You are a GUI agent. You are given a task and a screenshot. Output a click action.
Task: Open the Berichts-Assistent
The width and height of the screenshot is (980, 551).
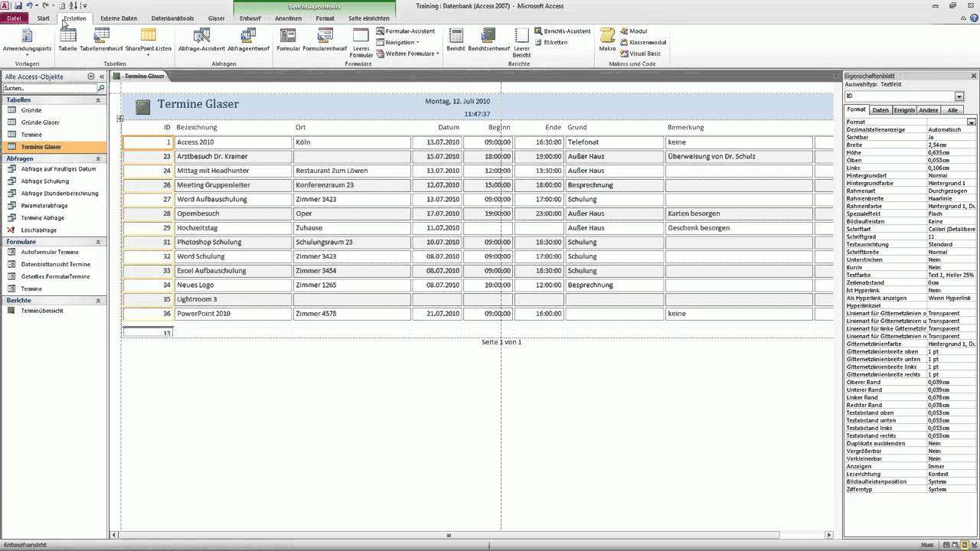(x=567, y=31)
